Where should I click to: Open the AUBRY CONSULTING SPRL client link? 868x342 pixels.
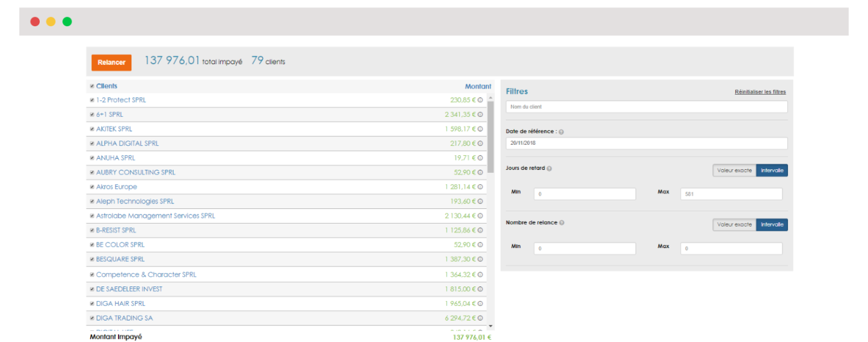coord(136,172)
